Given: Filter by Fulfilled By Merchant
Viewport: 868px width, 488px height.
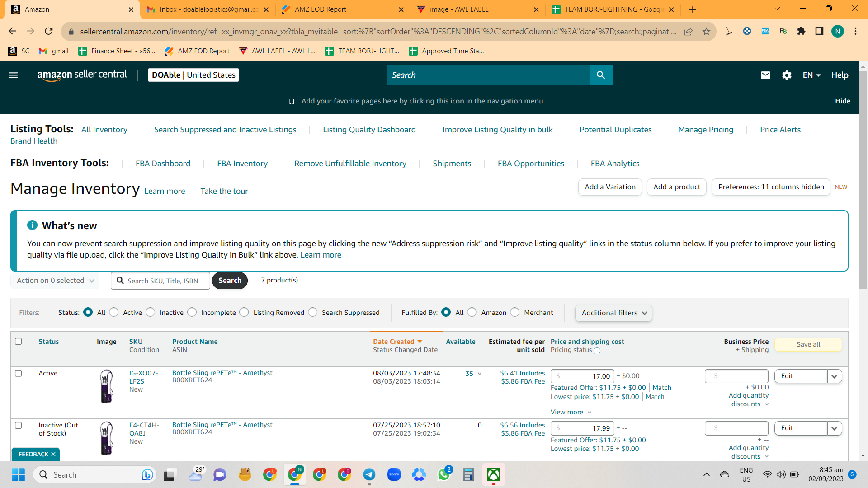Looking at the screenshot, I should click(515, 312).
